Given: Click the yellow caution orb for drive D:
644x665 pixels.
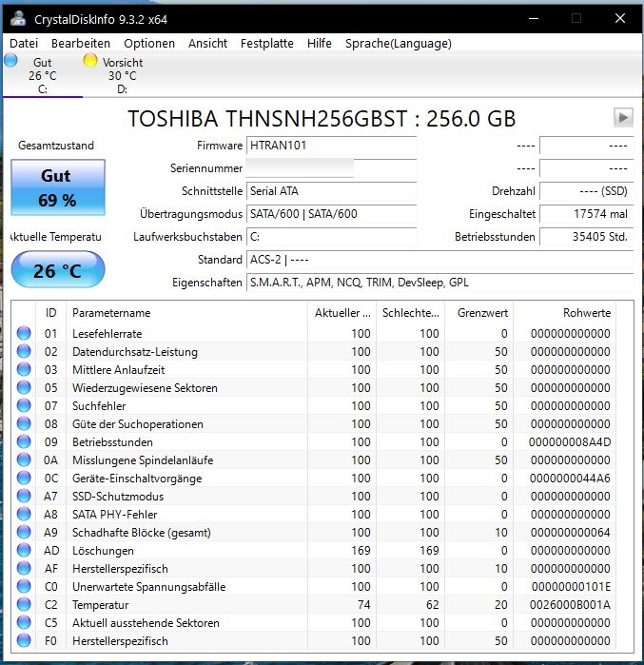Looking at the screenshot, I should pos(90,60).
